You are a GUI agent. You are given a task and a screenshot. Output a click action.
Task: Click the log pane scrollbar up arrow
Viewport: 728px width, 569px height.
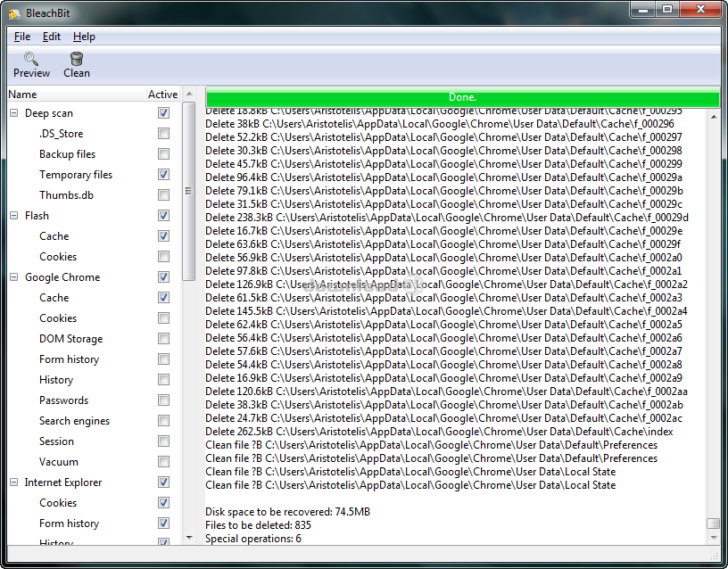pos(714,117)
